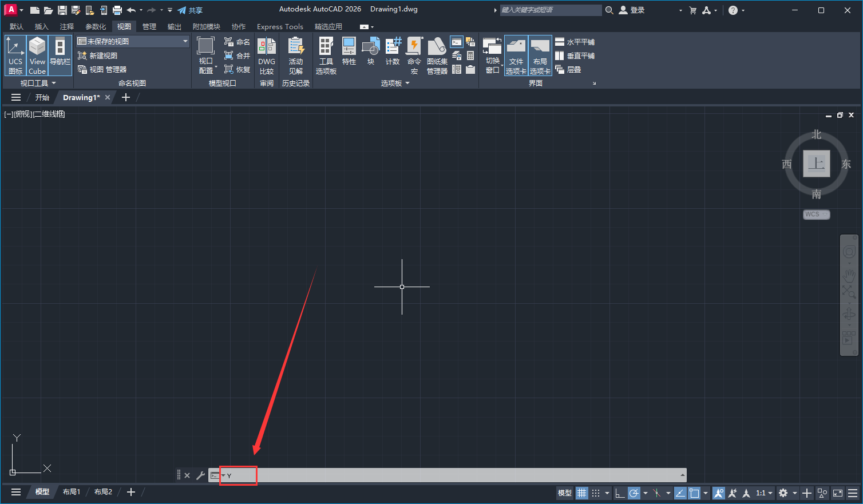The width and height of the screenshot is (863, 504).
Task: Click the 切换 窗口 switch windows button
Action: click(493, 55)
